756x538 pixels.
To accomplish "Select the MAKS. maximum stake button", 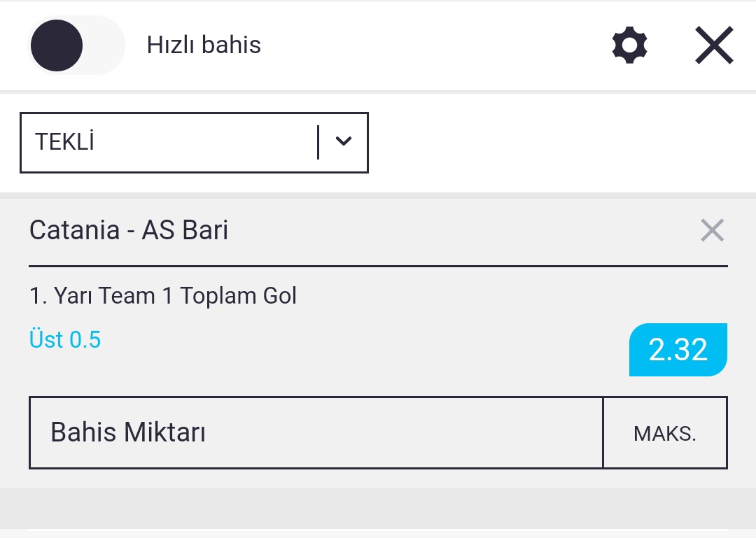I will 665,432.
